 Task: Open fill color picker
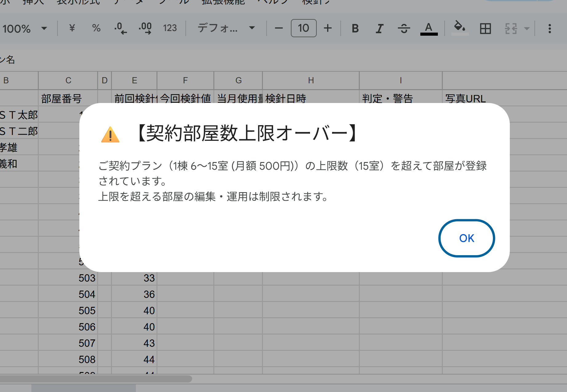click(x=460, y=29)
